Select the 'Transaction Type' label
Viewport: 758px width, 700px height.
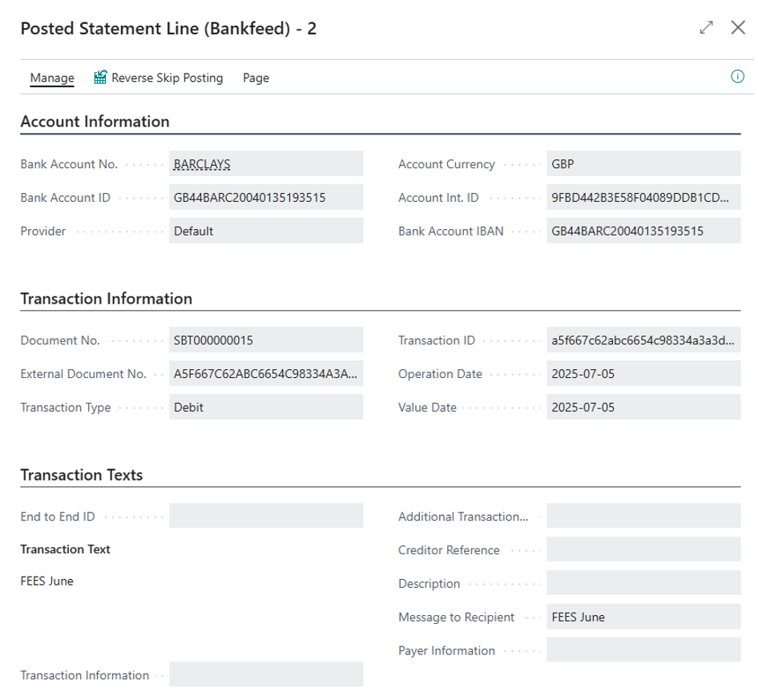[x=66, y=407]
